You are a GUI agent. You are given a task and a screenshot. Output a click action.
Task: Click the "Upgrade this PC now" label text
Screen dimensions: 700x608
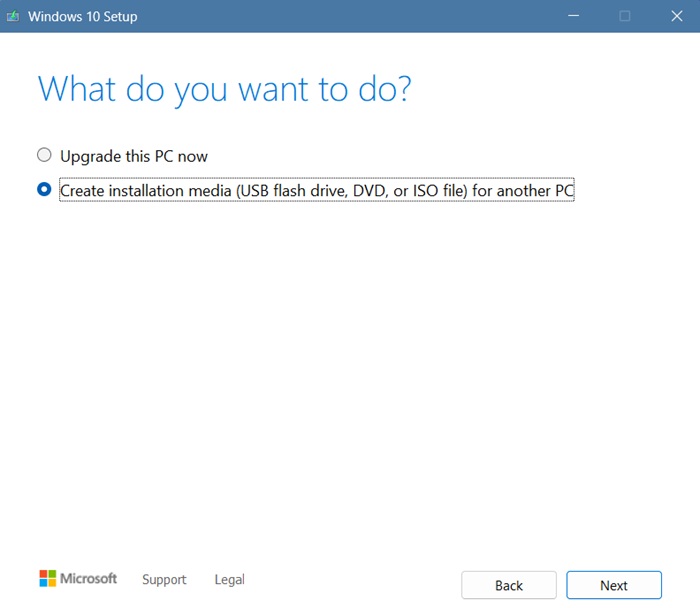pyautogui.click(x=134, y=156)
